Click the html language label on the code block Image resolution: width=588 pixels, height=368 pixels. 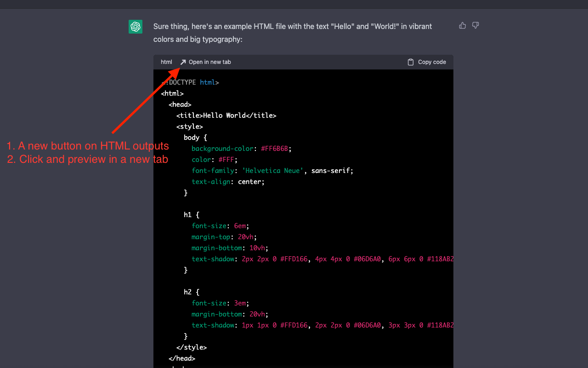pos(166,62)
